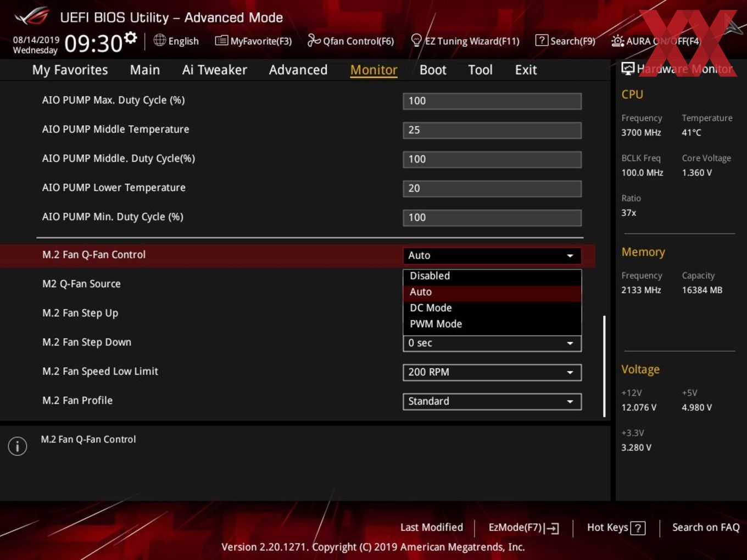Open clock settings gear icon
This screenshot has width=747, height=560.
pyautogui.click(x=130, y=37)
